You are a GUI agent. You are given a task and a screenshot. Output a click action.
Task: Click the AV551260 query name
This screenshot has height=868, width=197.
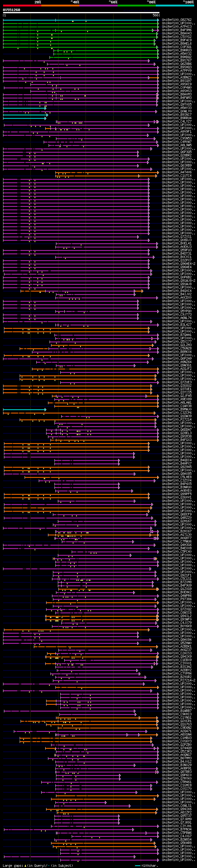11,10
